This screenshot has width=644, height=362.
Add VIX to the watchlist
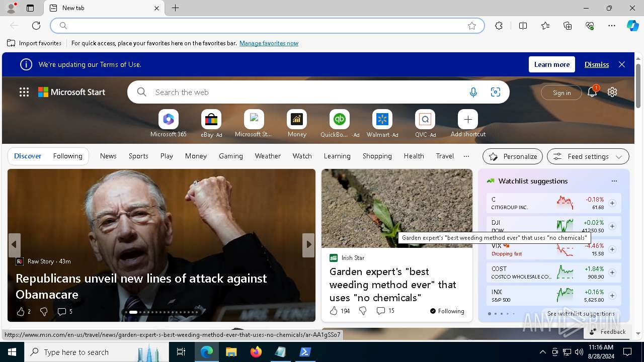[612, 249]
